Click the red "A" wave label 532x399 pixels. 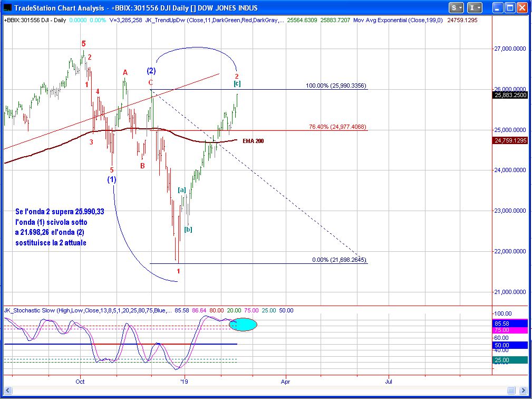pyautogui.click(x=125, y=72)
